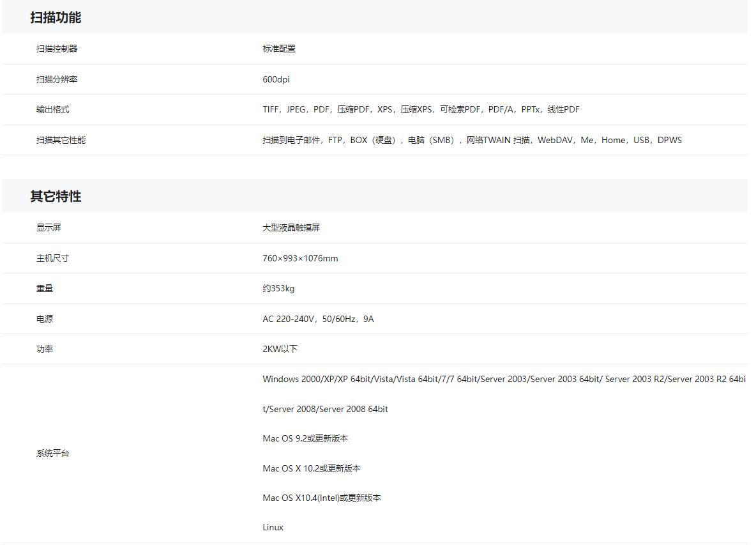Select the Linux platform entry
The image size is (756, 545).
[273, 527]
